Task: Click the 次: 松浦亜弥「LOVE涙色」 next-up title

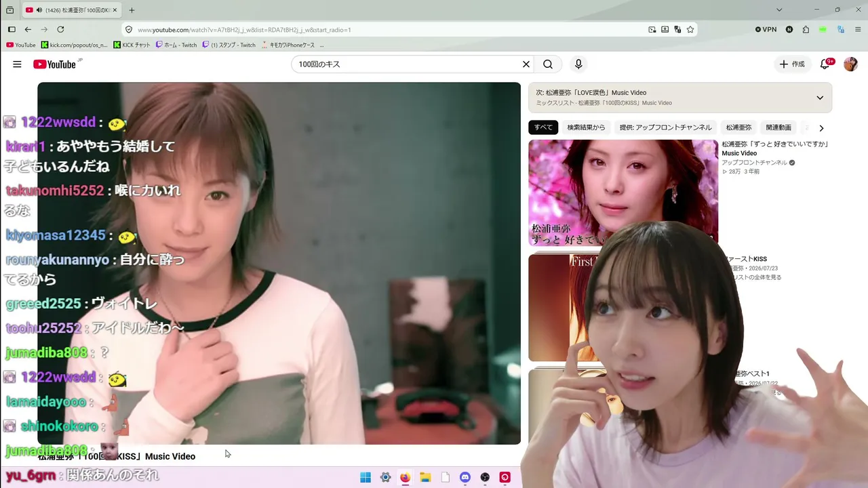Action: coord(591,92)
